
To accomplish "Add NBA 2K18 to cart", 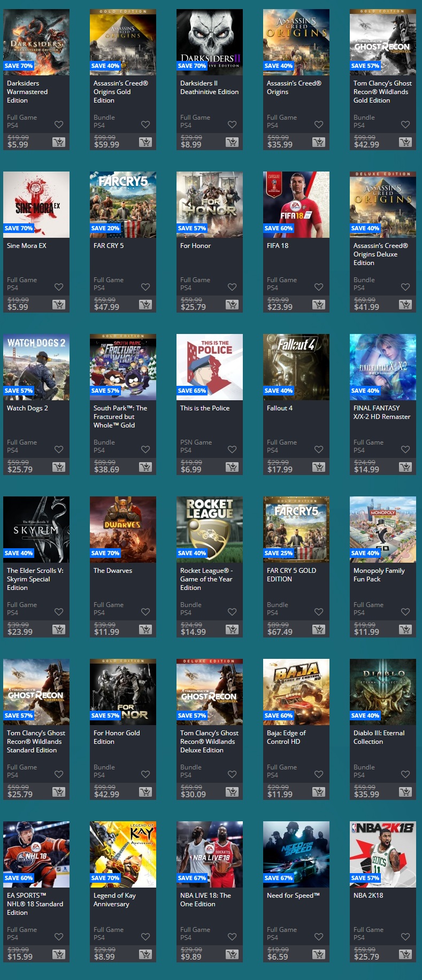I will click(405, 954).
